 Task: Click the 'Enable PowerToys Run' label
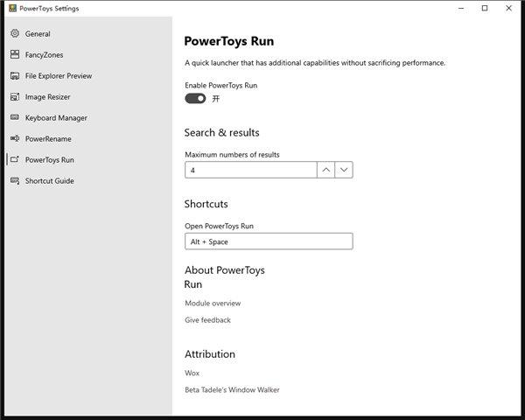pos(221,86)
